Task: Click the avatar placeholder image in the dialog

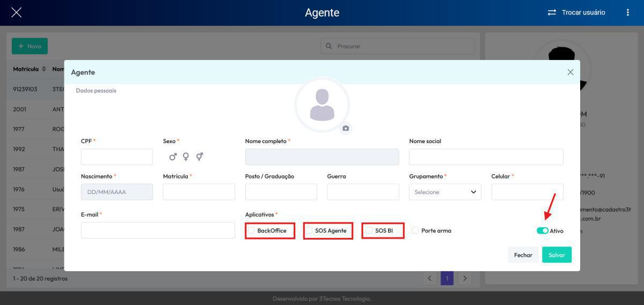Action: [x=322, y=105]
